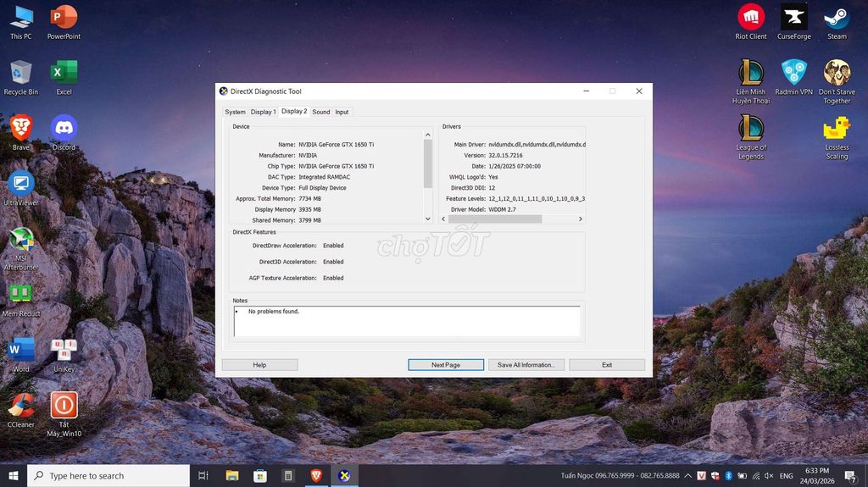Click Drivers panel scroll left arrow
Image resolution: width=868 pixels, height=487 pixels.
pos(443,219)
